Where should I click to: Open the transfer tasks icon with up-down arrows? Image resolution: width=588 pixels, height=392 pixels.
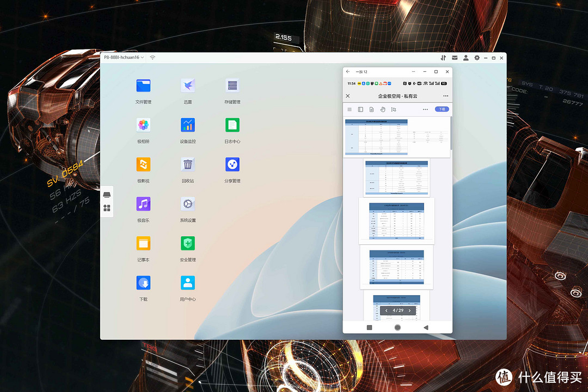(443, 57)
